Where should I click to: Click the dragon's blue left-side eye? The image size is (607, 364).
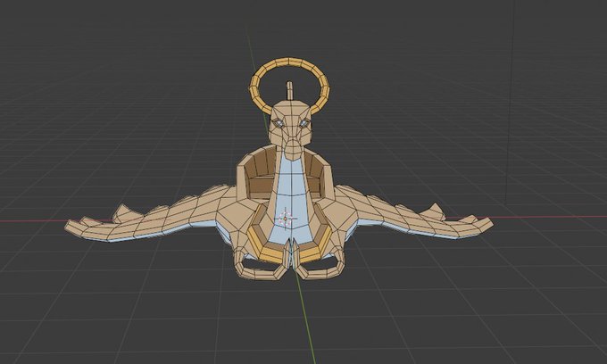(x=279, y=123)
